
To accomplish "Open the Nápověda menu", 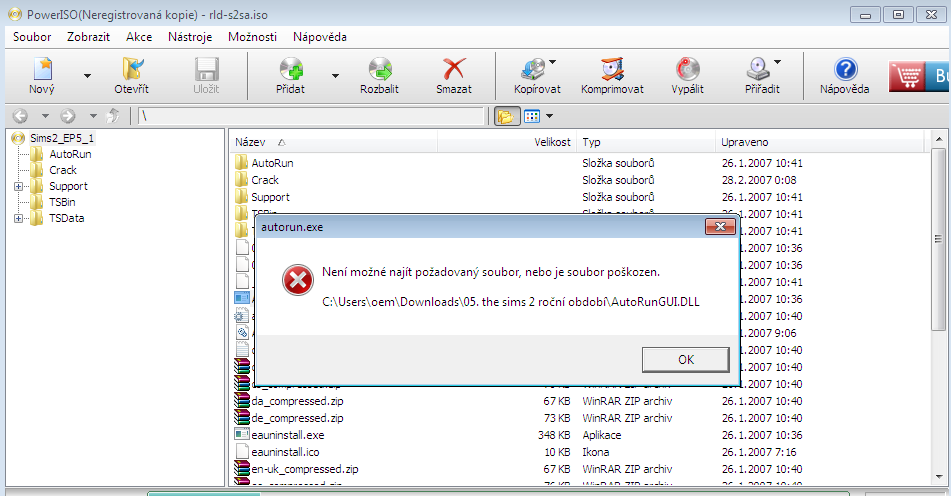I will tap(320, 37).
